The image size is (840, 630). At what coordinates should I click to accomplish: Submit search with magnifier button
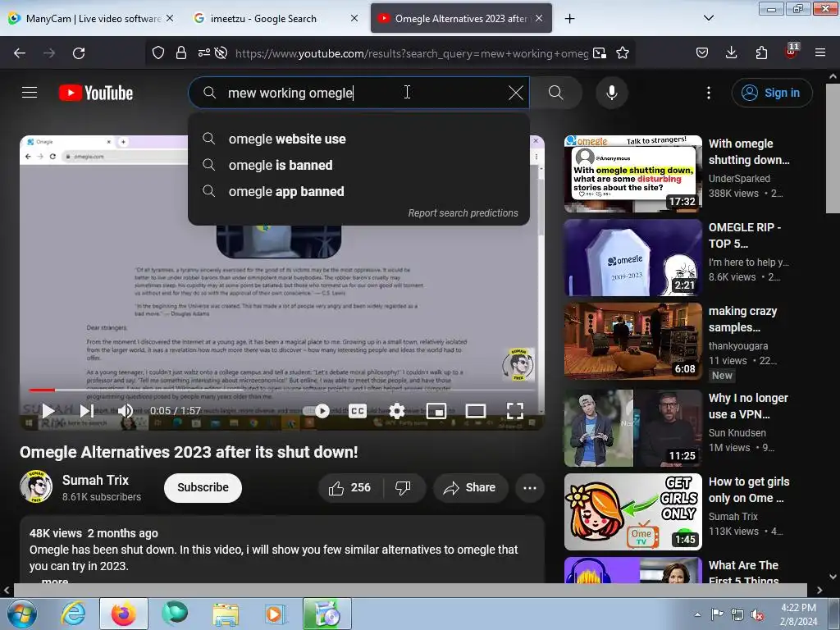click(556, 93)
